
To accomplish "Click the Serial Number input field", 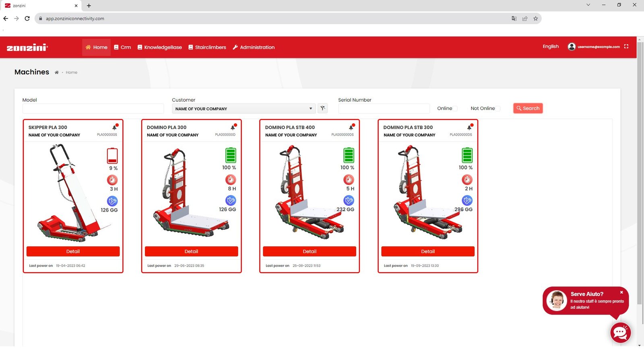I will [384, 109].
